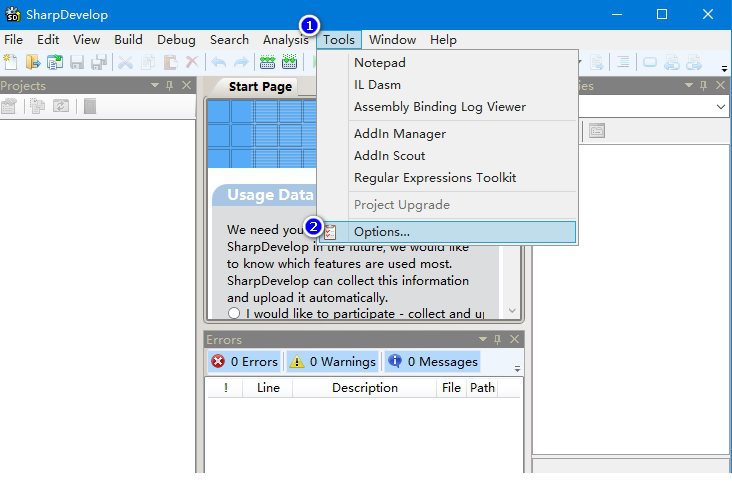The image size is (732, 491).
Task: Click the Save All double floppy icon
Action: click(99, 62)
